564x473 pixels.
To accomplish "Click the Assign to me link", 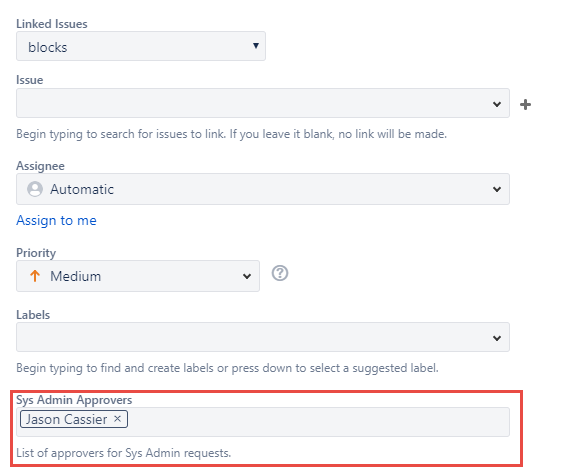I will (56, 220).
